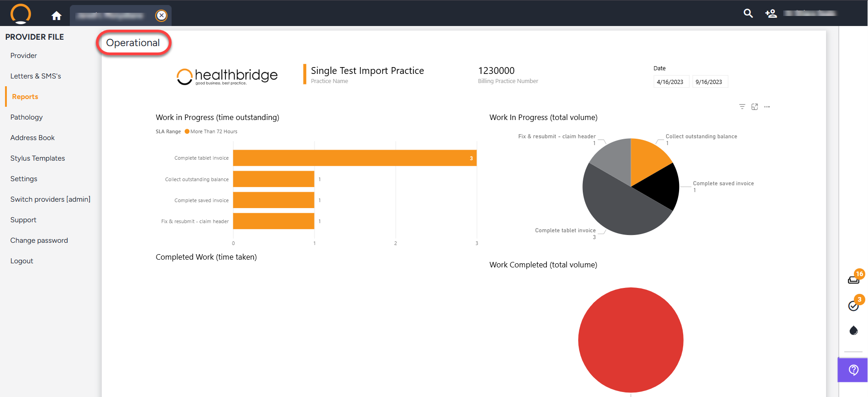Open the tasks checkmark icon with badge 3

[x=853, y=305]
